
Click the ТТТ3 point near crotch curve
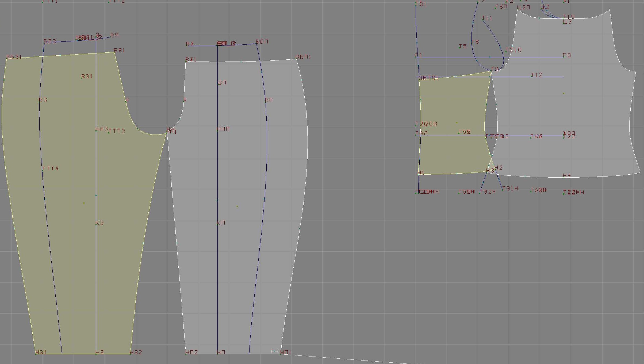(x=109, y=133)
